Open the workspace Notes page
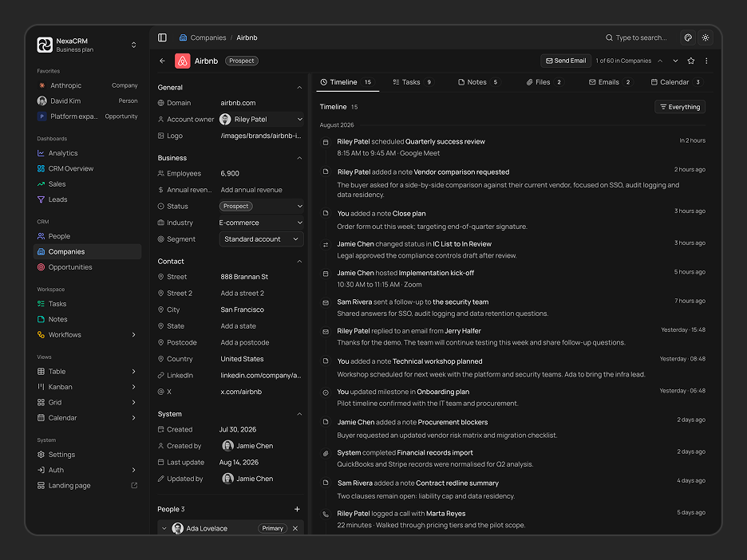The image size is (747, 560). tap(87, 320)
